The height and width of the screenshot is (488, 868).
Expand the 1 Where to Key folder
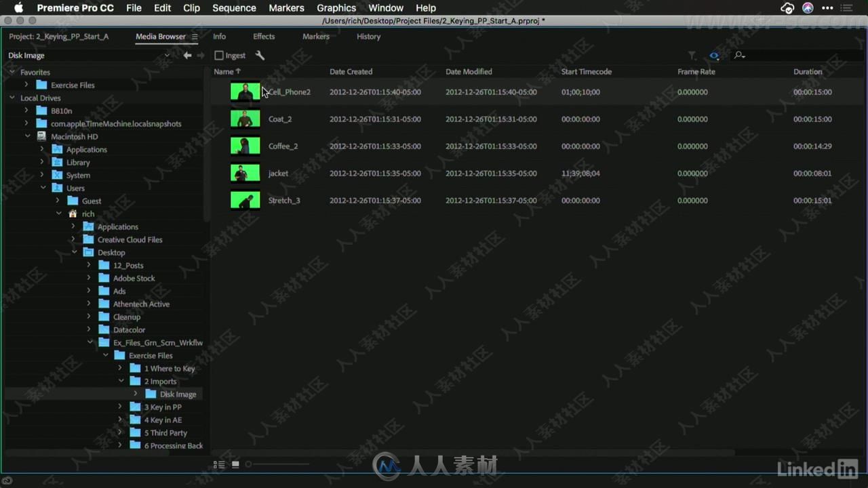120,368
